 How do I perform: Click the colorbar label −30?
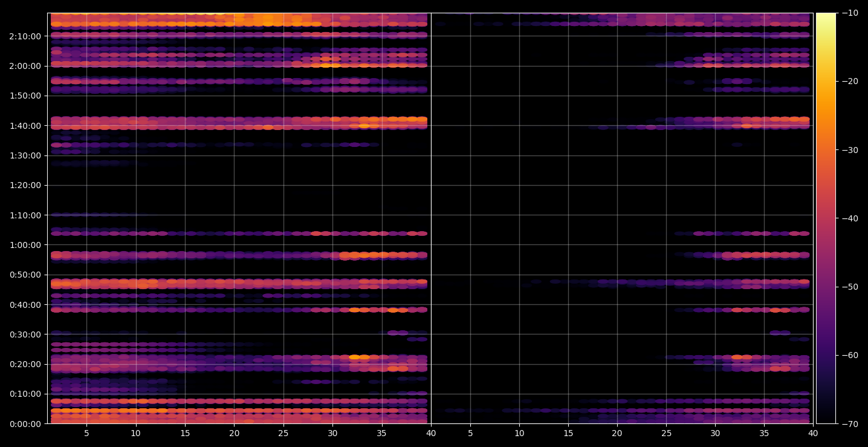[850, 150]
